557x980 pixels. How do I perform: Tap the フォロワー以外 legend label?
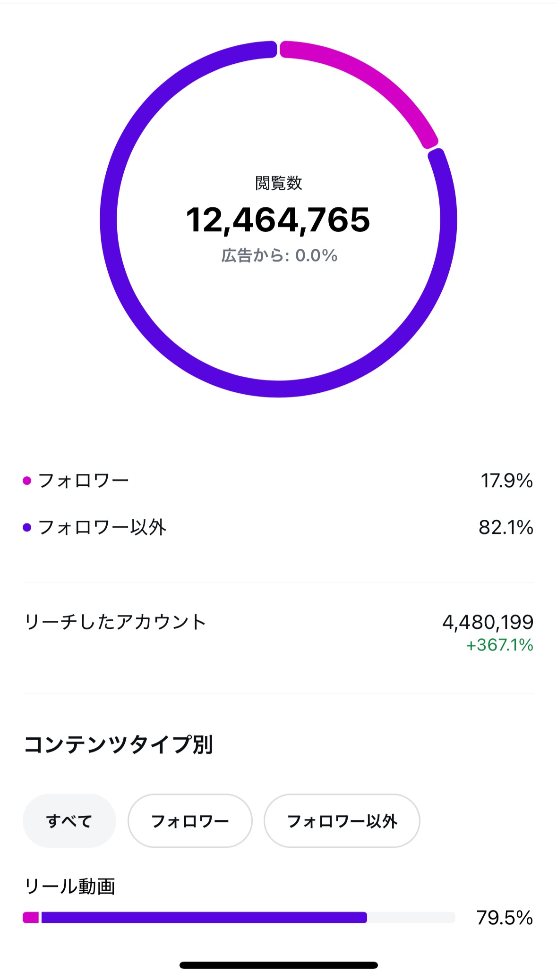(102, 527)
